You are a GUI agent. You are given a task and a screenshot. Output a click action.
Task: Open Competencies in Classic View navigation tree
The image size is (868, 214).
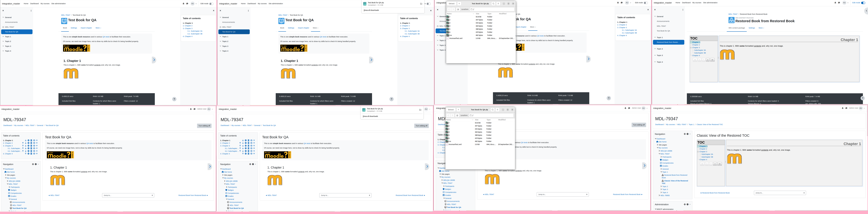668,163
